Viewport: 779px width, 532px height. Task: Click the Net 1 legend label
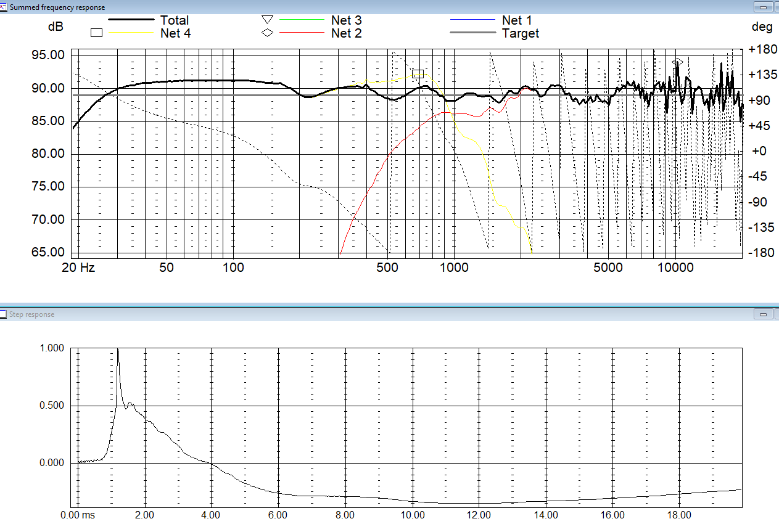pyautogui.click(x=517, y=20)
